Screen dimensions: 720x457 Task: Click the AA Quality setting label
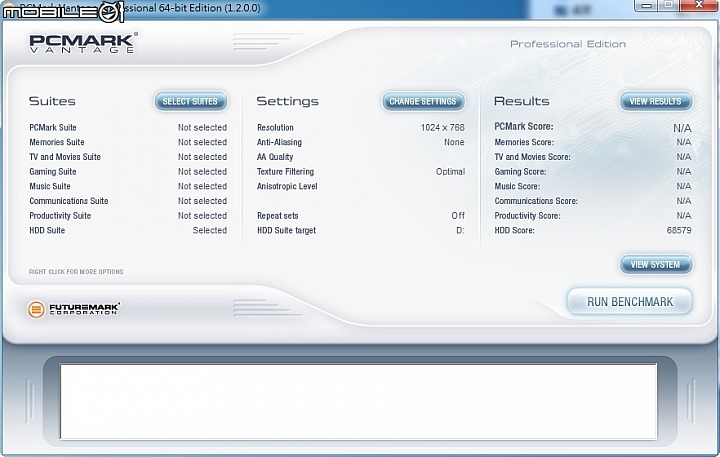click(275, 157)
